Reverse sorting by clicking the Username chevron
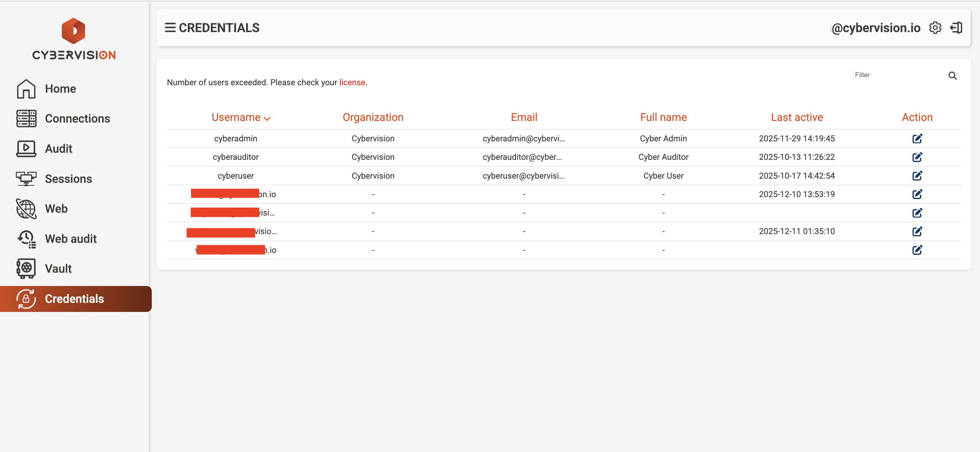This screenshot has width=980, height=452. click(268, 118)
